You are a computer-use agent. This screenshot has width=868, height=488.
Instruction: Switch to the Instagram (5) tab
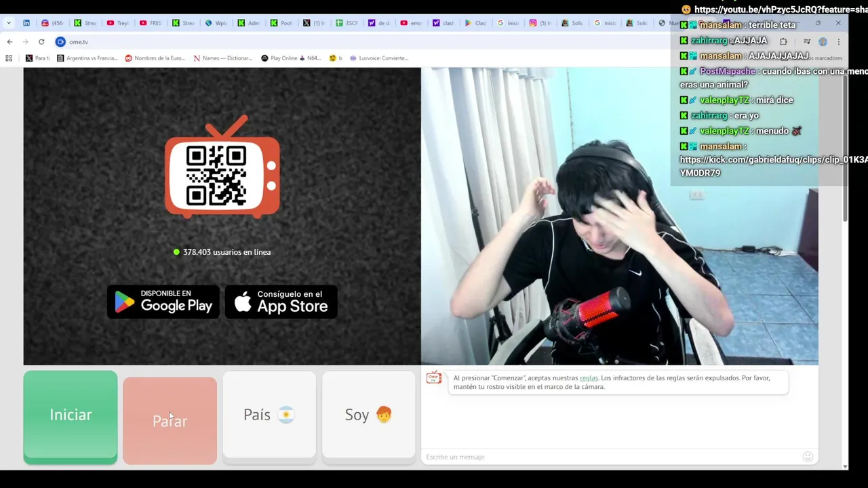(540, 23)
